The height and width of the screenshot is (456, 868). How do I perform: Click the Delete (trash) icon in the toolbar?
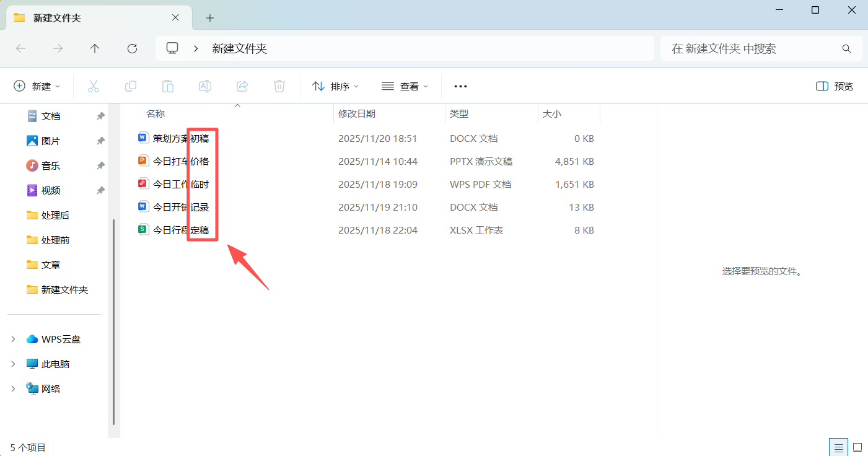(279, 86)
